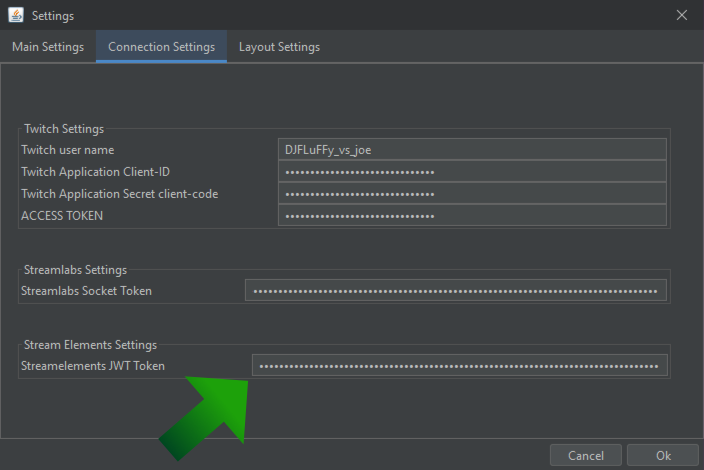
Task: Click the Twitch user name label
Action: click(x=67, y=150)
